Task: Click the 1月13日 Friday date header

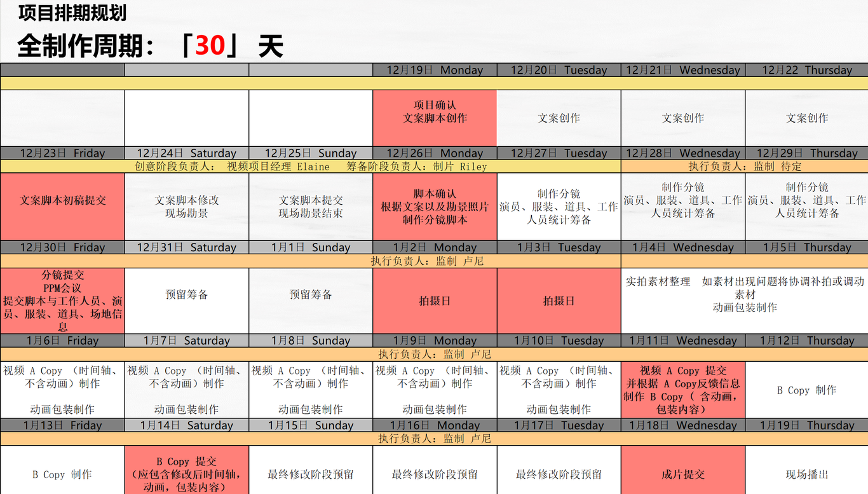Action: point(62,425)
